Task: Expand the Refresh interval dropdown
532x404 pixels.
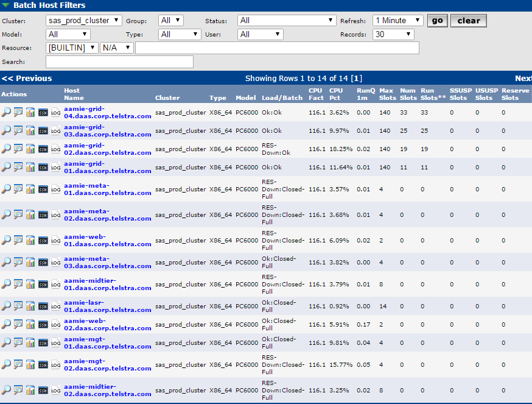Action: tap(398, 20)
